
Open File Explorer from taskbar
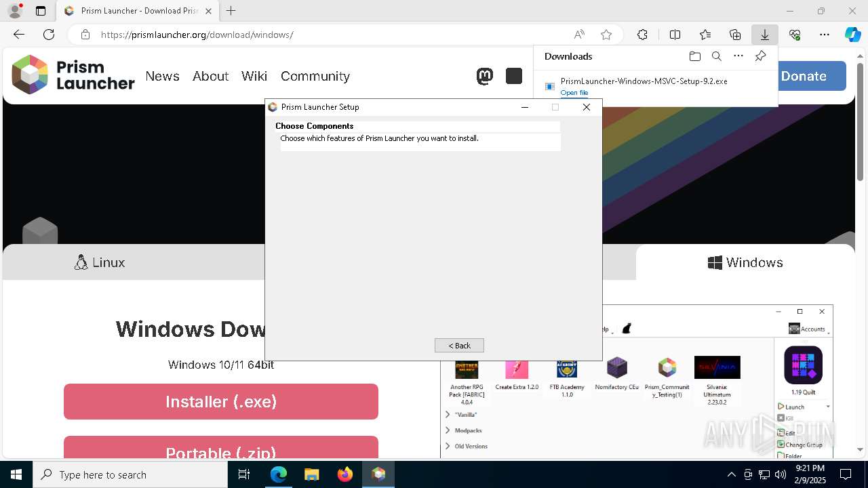point(311,474)
